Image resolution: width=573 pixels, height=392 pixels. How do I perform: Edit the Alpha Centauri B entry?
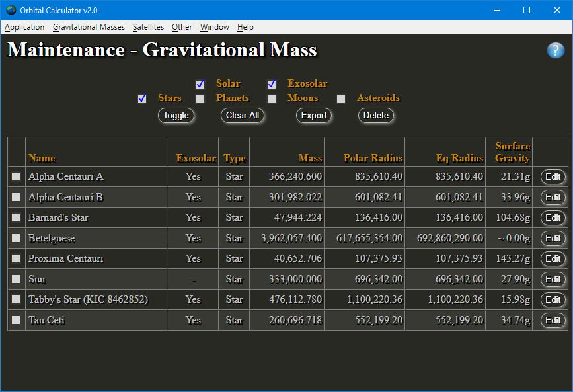click(553, 198)
